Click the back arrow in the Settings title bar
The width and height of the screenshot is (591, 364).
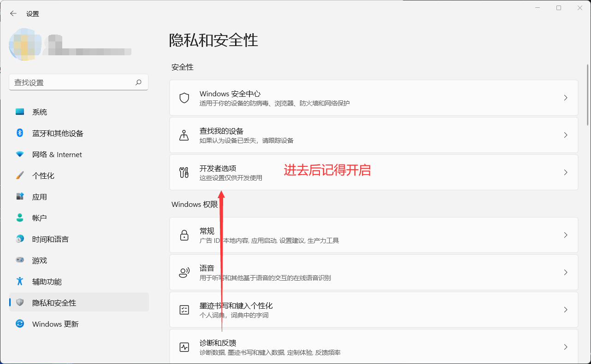click(x=13, y=14)
